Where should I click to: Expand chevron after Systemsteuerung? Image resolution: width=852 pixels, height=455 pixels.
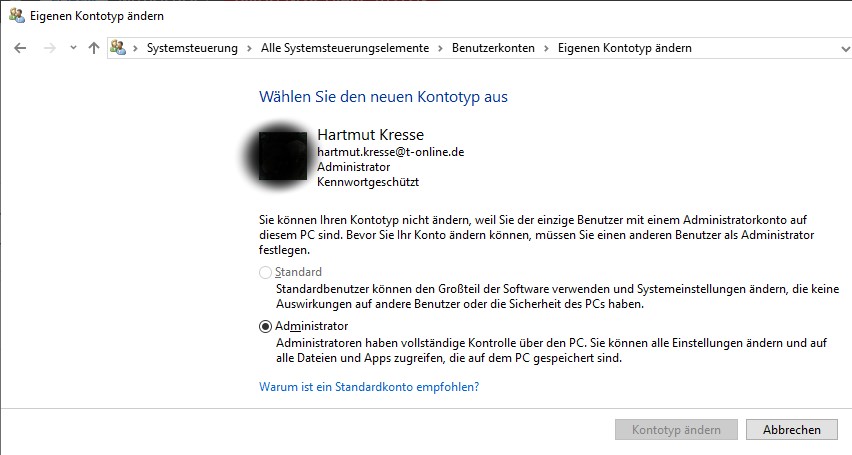click(249, 48)
